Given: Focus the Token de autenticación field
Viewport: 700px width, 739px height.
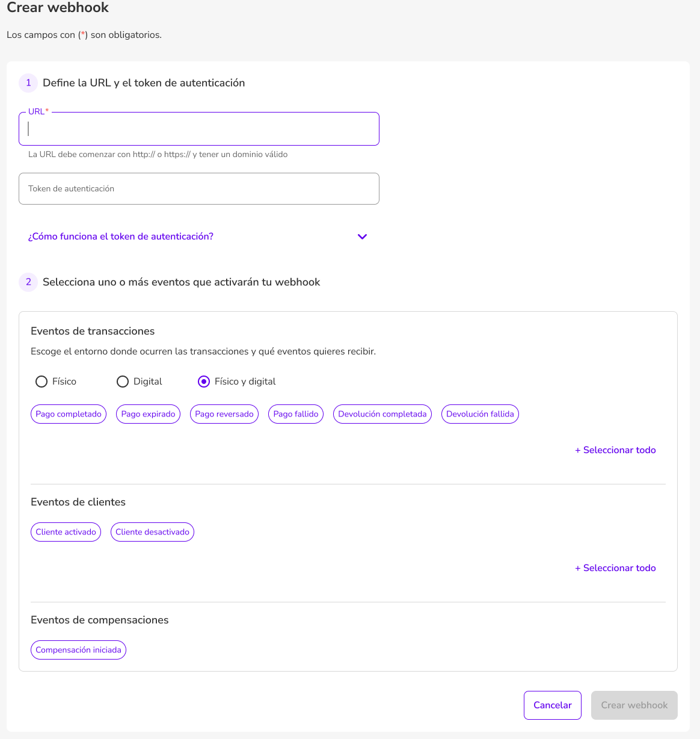Looking at the screenshot, I should [x=198, y=188].
